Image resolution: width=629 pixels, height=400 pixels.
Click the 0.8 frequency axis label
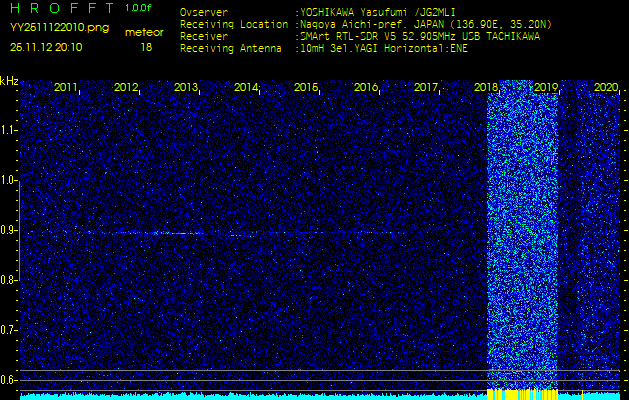[9, 280]
